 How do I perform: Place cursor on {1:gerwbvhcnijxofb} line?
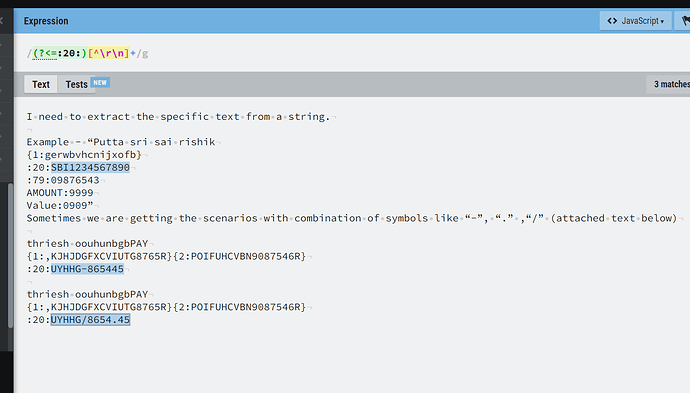pos(84,154)
